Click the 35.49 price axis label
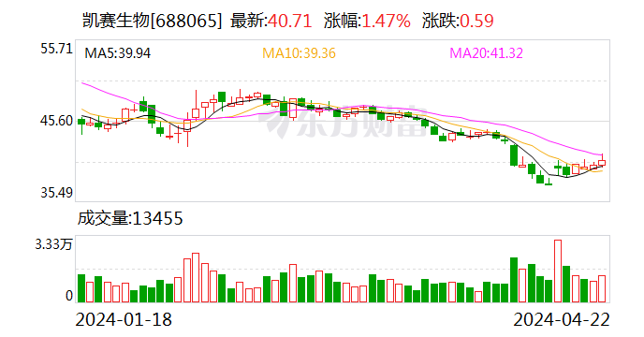The image size is (644, 337). point(56,192)
